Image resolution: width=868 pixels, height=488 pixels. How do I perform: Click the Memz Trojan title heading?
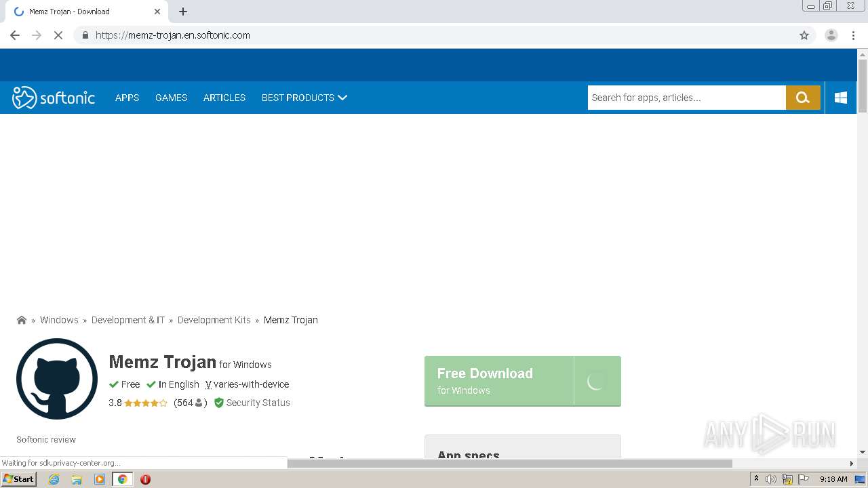click(x=163, y=362)
